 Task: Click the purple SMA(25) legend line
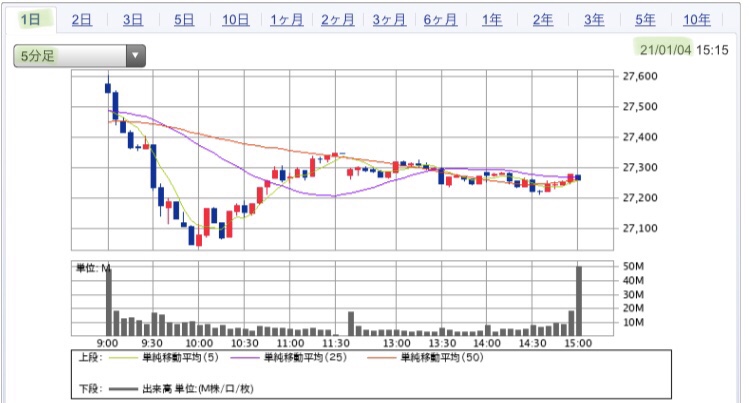245,358
